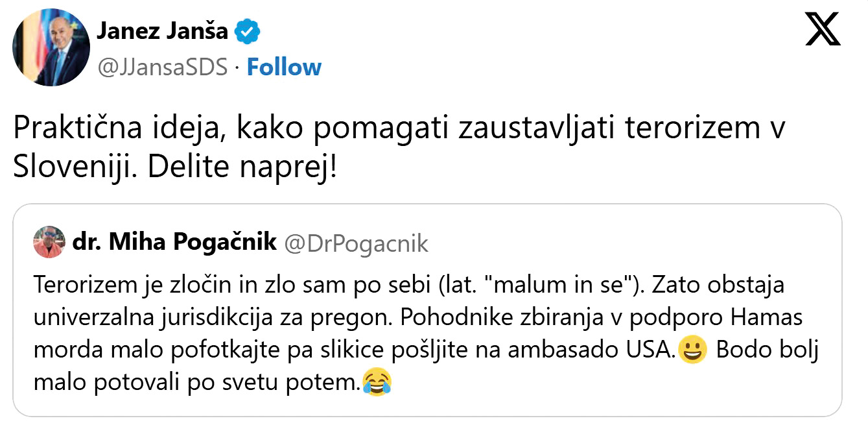This screenshot has width=868, height=425.
Task: Click the grinning face emoji
Action: [x=691, y=351]
